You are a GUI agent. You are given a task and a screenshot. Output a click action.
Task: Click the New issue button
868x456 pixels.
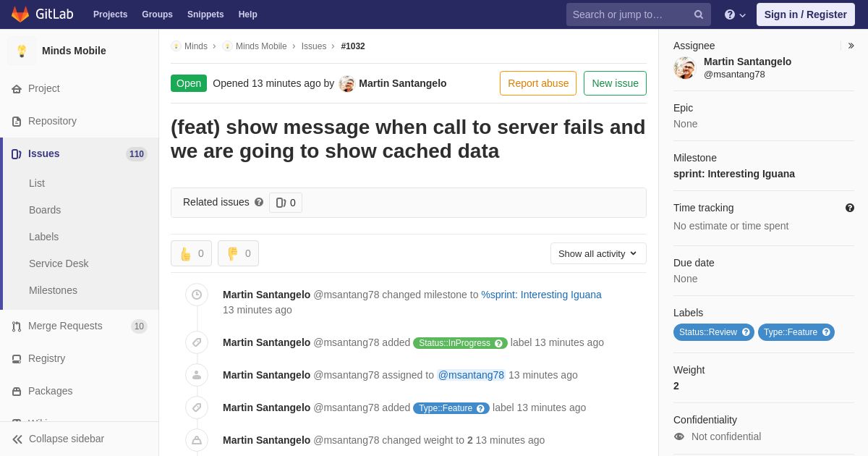615,83
